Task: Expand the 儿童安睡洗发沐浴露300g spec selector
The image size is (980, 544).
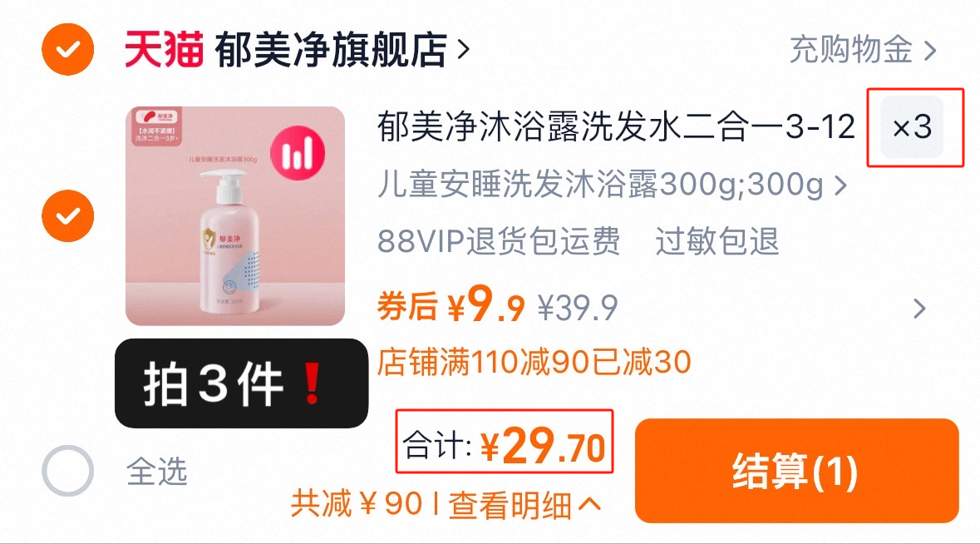Action: pos(613,185)
